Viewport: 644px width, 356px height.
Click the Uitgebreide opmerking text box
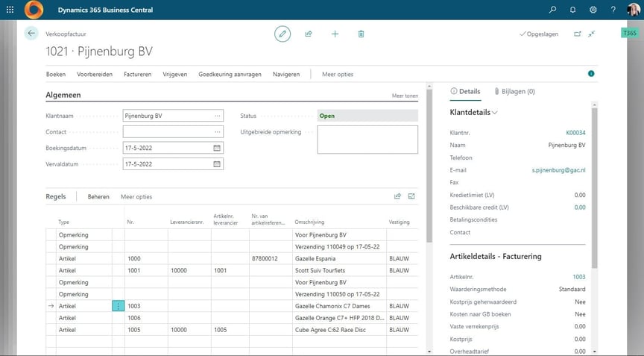pyautogui.click(x=367, y=140)
